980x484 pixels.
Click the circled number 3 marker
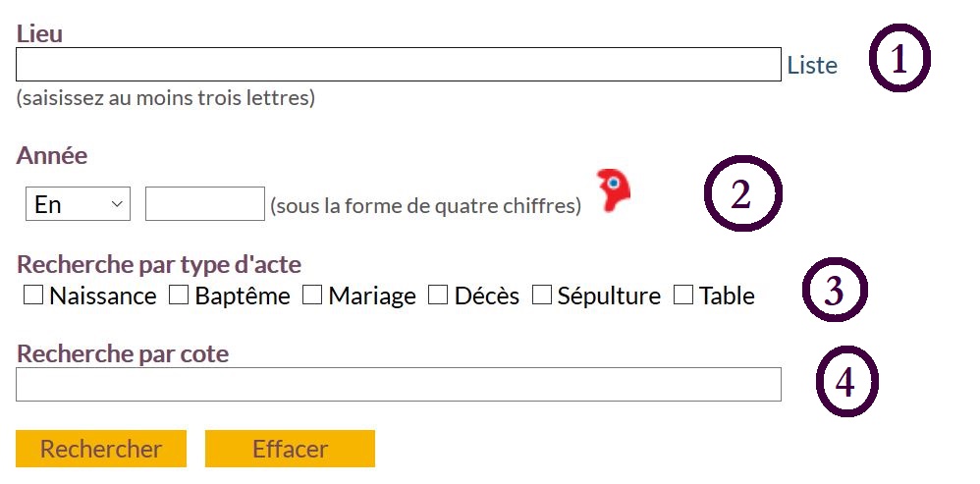[836, 291]
